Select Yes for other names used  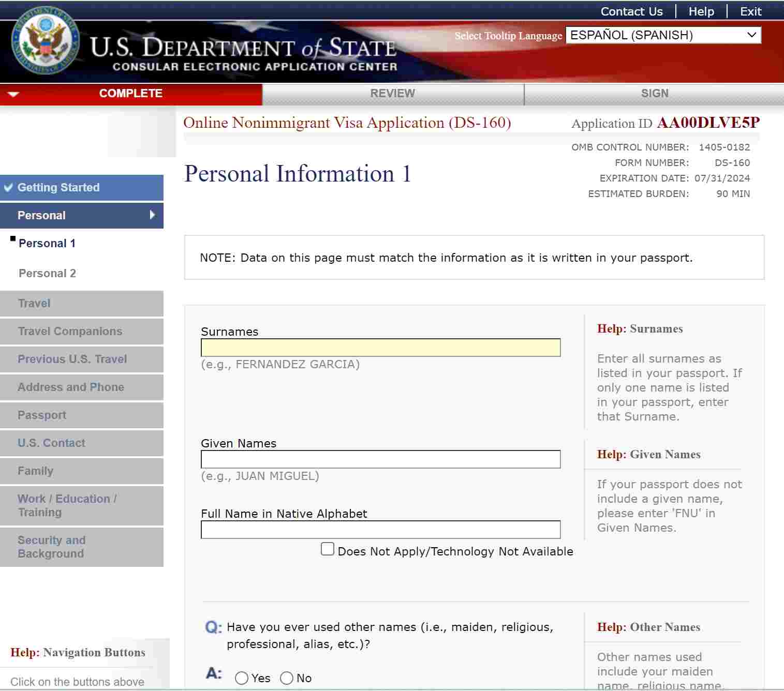click(242, 678)
